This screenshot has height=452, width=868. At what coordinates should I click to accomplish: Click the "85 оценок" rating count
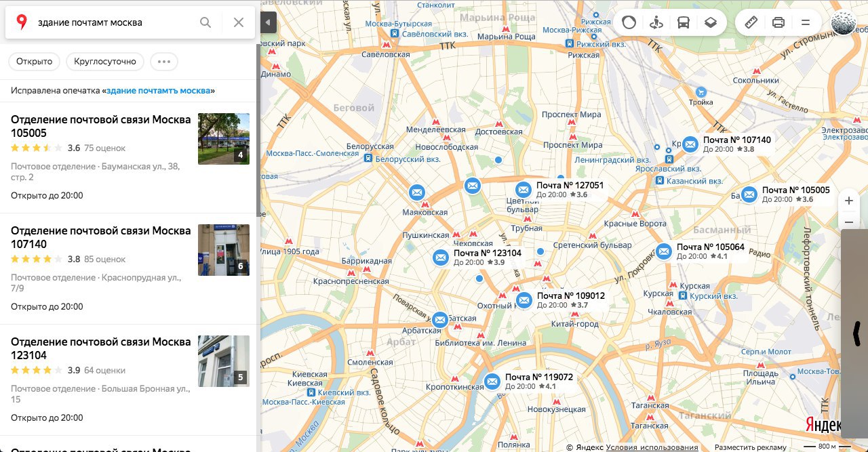click(104, 260)
